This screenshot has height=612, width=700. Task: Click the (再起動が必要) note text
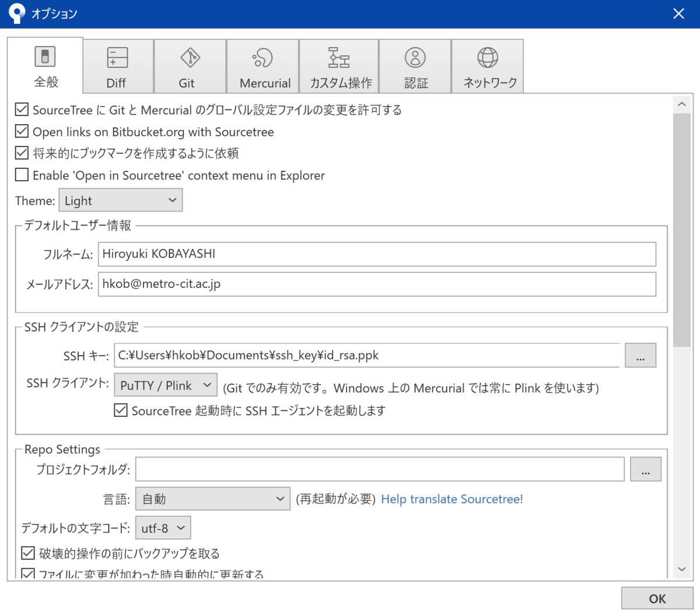click(335, 500)
